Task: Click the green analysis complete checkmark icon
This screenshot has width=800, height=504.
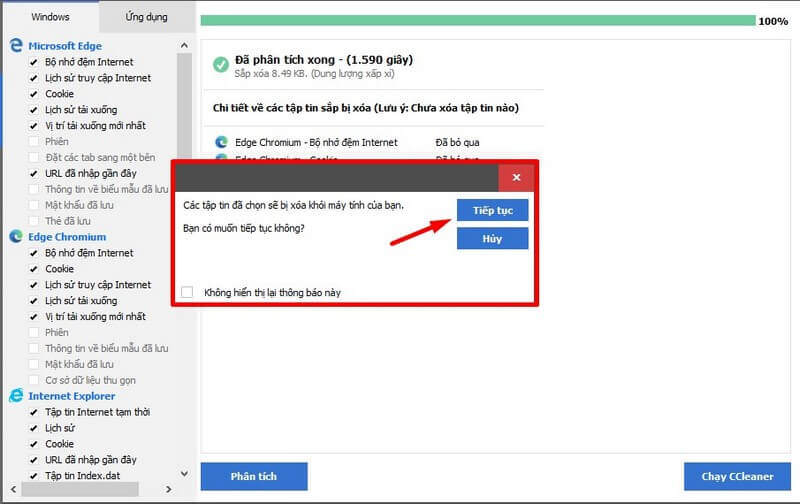Action: tap(220, 65)
